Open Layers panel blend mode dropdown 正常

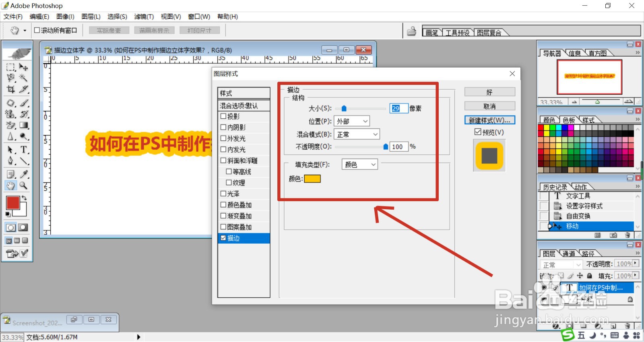(x=561, y=265)
